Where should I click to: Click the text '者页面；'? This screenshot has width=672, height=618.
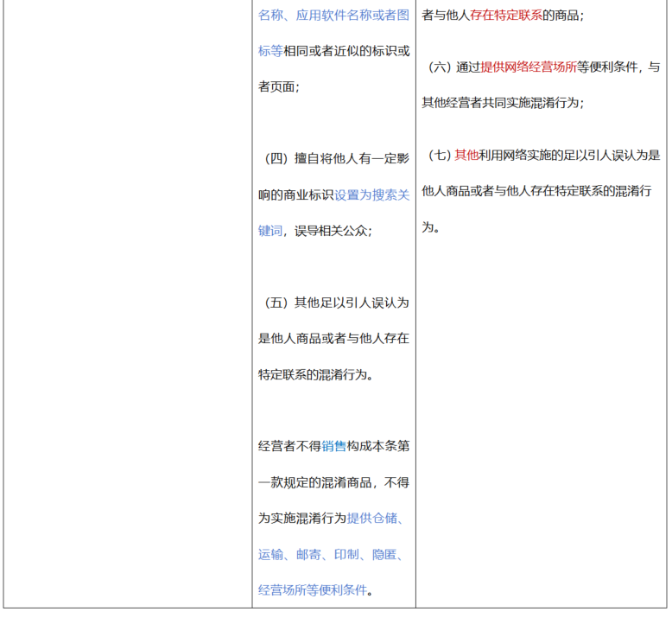(x=279, y=87)
